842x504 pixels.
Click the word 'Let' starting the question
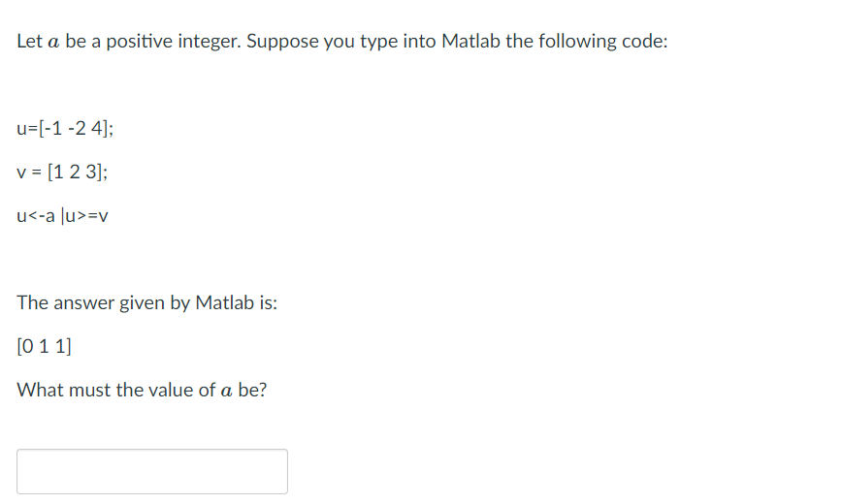pos(29,42)
